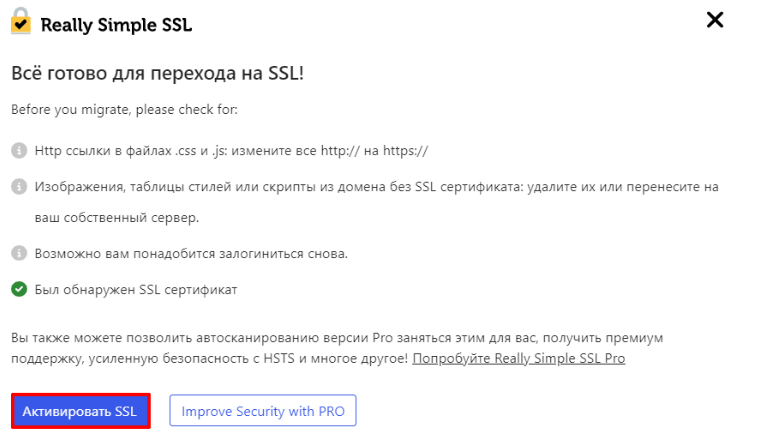Click info icon beside Http ссылки notice

19,150
